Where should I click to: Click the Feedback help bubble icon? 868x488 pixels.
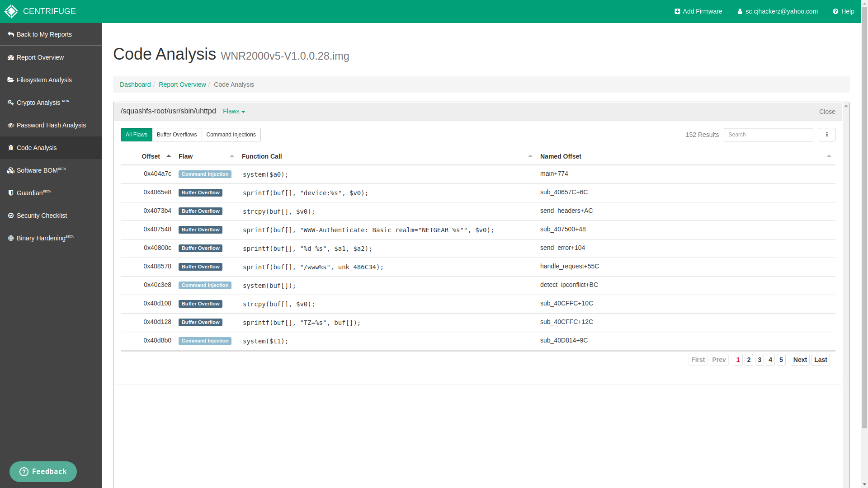pyautogui.click(x=24, y=472)
